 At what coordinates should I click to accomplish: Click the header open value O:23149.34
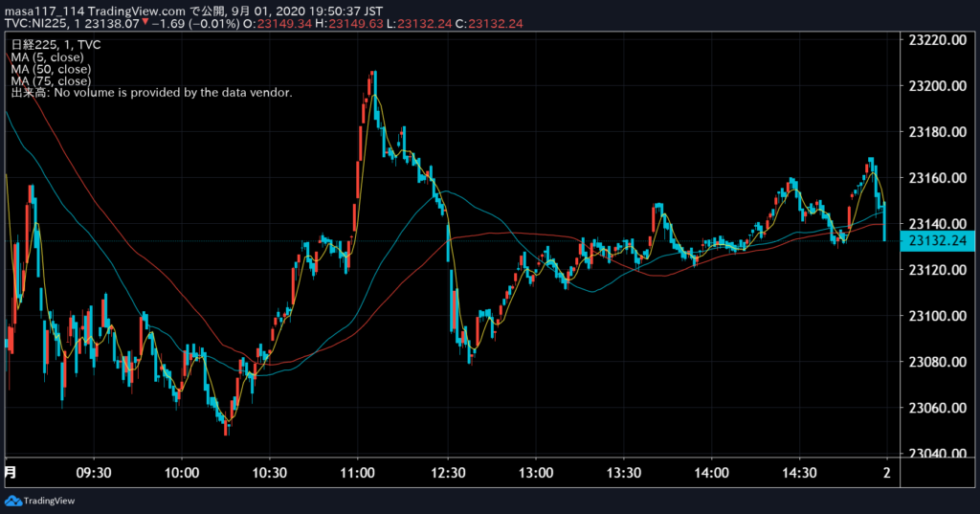[277, 24]
